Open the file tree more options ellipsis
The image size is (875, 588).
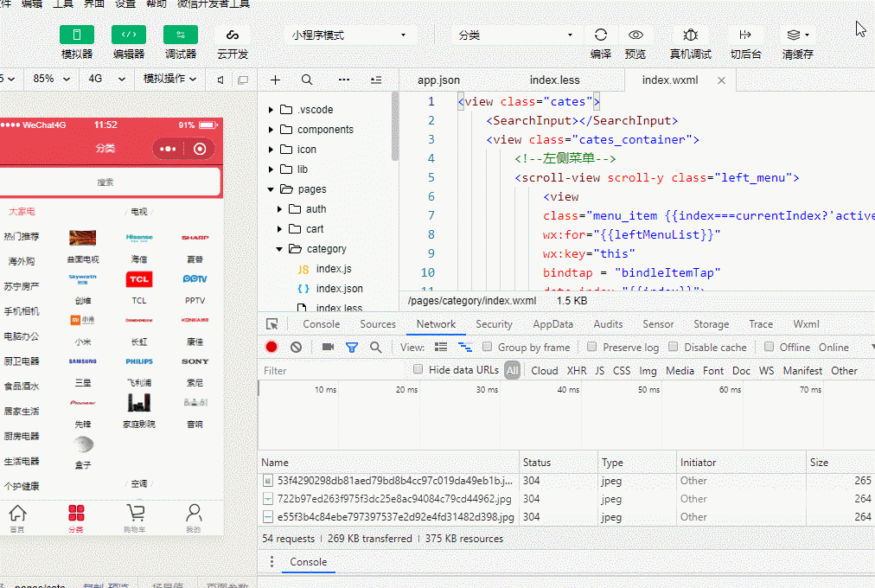tap(344, 80)
